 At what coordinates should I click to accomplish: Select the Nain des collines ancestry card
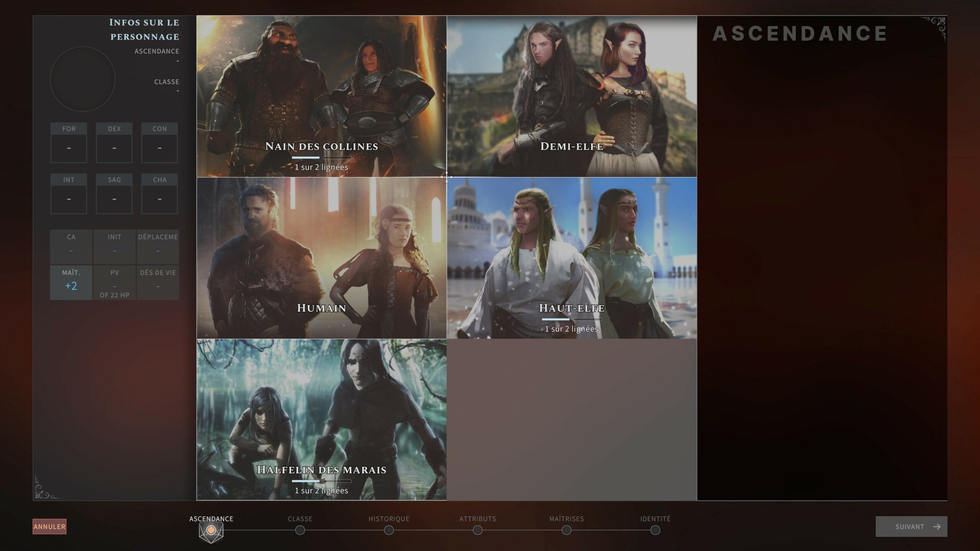point(322,96)
